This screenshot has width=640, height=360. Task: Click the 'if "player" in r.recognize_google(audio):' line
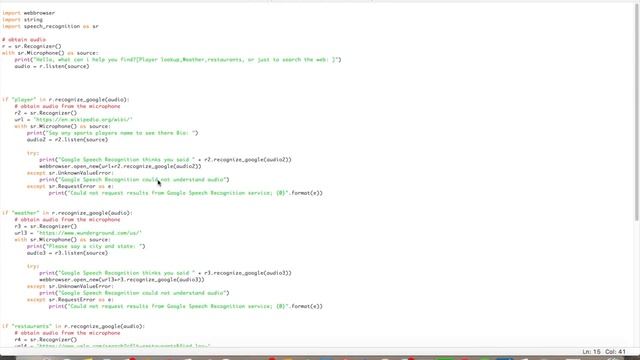tap(66, 100)
